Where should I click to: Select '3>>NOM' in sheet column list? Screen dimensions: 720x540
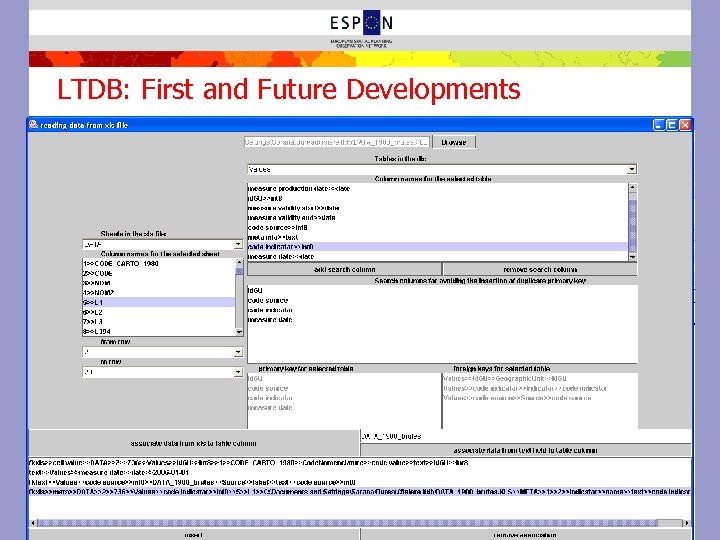point(159,283)
